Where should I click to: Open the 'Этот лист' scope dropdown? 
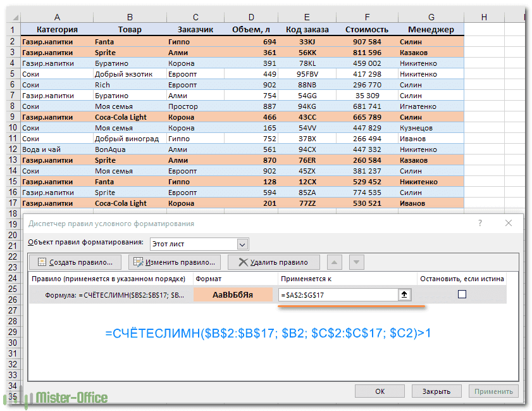242,244
